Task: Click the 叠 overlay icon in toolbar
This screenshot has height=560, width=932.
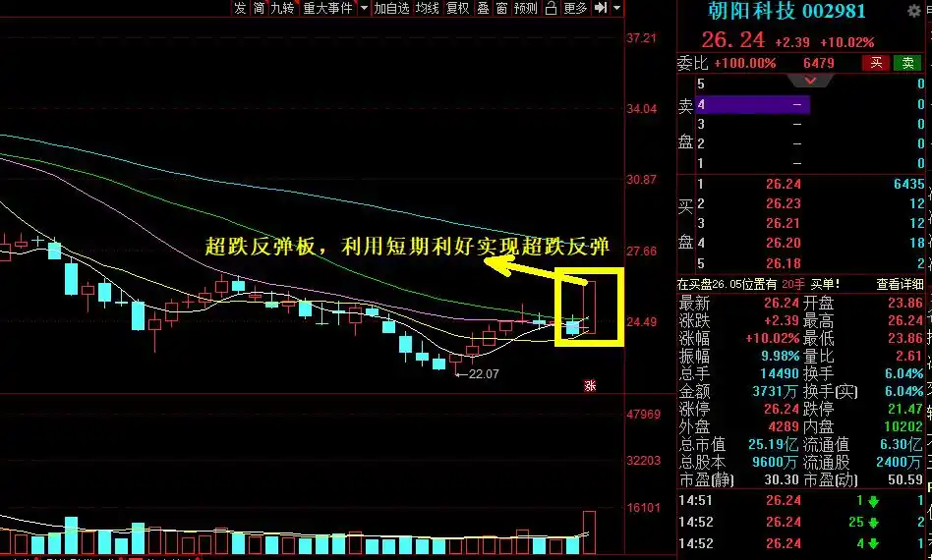Action: click(483, 8)
